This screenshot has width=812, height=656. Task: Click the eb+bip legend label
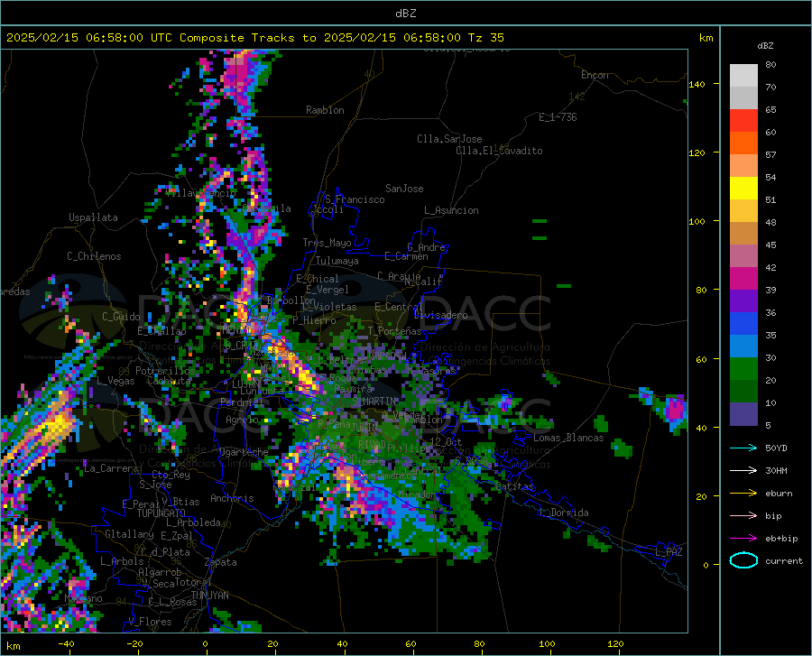pyautogui.click(x=781, y=539)
